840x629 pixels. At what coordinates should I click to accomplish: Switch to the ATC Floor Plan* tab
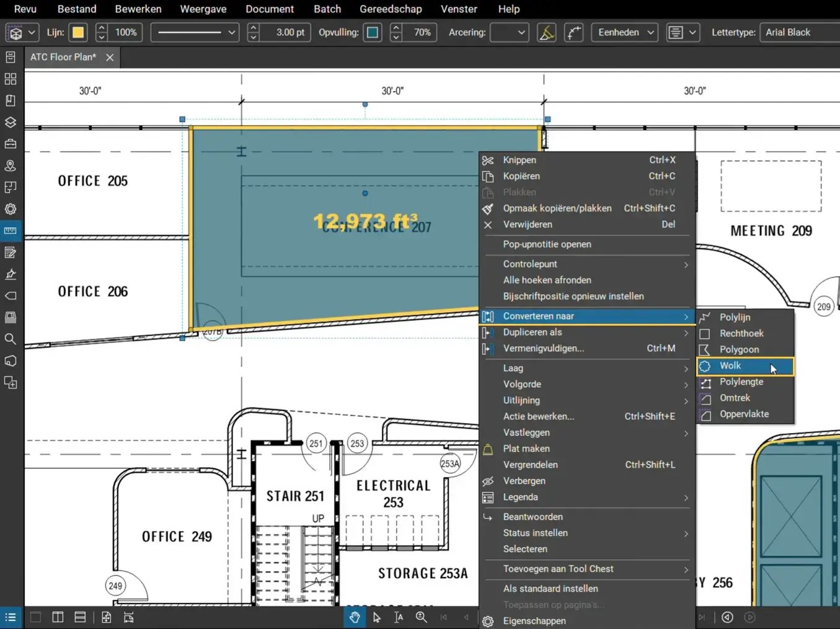[x=63, y=57]
